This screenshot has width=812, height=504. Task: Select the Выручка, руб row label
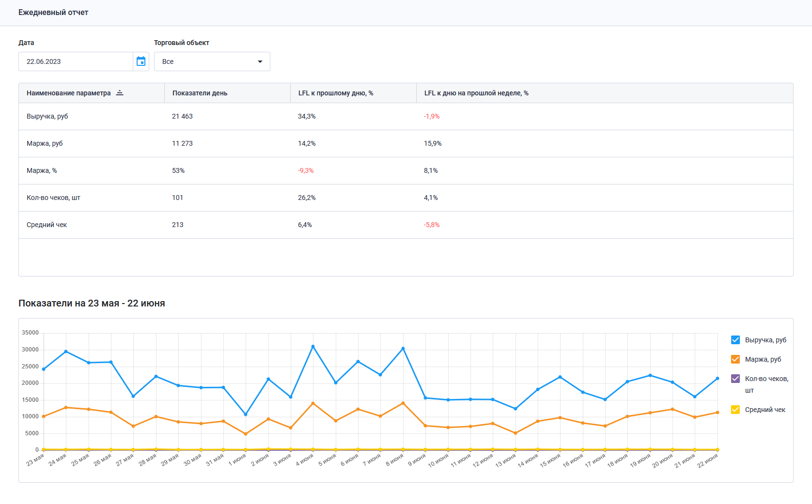(47, 116)
